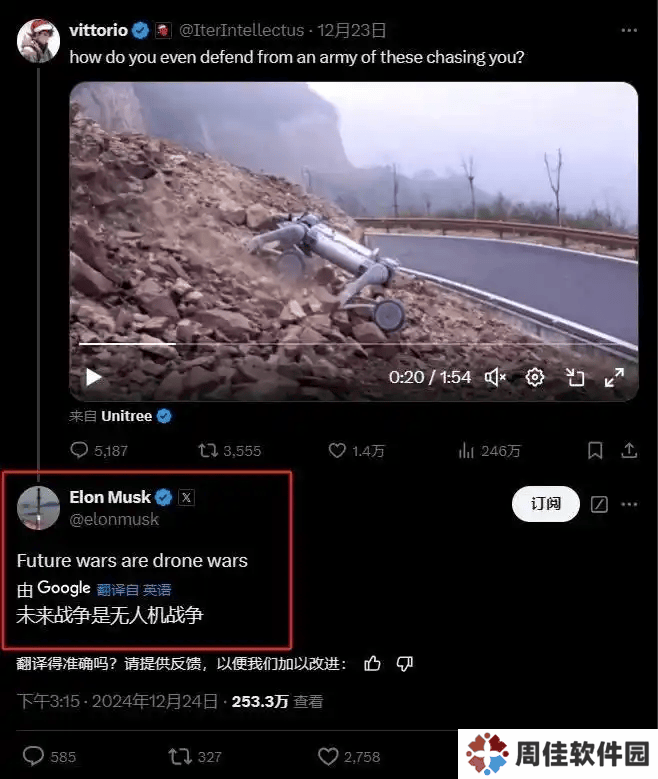Give thumbs down on translation accuracy

(x=405, y=663)
